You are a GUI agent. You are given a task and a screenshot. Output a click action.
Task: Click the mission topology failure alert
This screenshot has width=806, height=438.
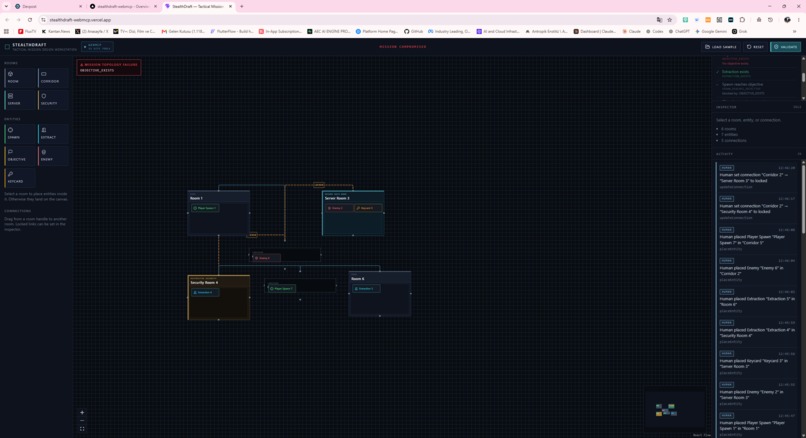pyautogui.click(x=109, y=67)
